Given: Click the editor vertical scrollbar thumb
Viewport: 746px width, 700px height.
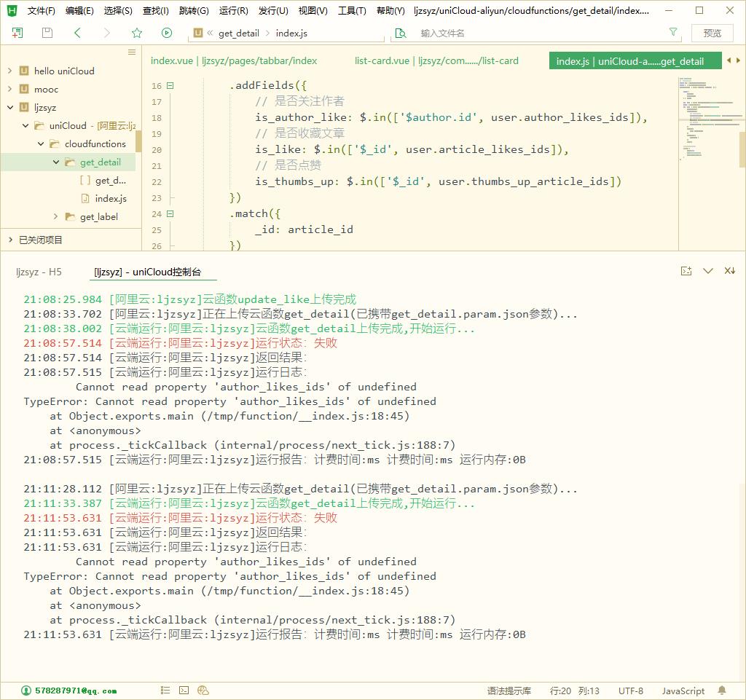Looking at the screenshot, I should point(742,150).
